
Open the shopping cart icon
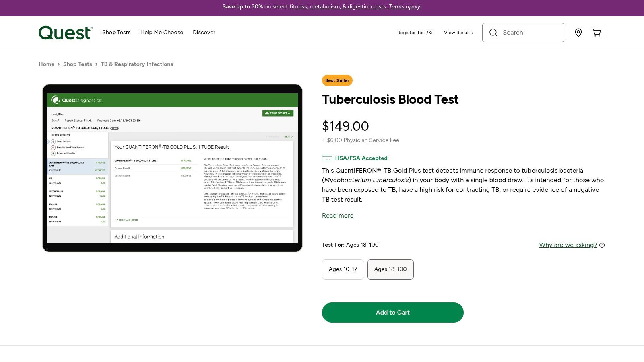[597, 33]
